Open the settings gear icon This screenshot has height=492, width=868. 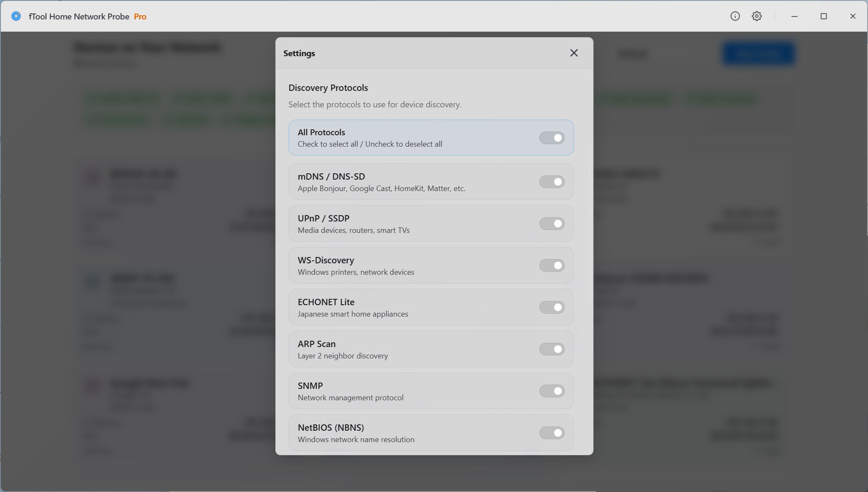pyautogui.click(x=757, y=16)
